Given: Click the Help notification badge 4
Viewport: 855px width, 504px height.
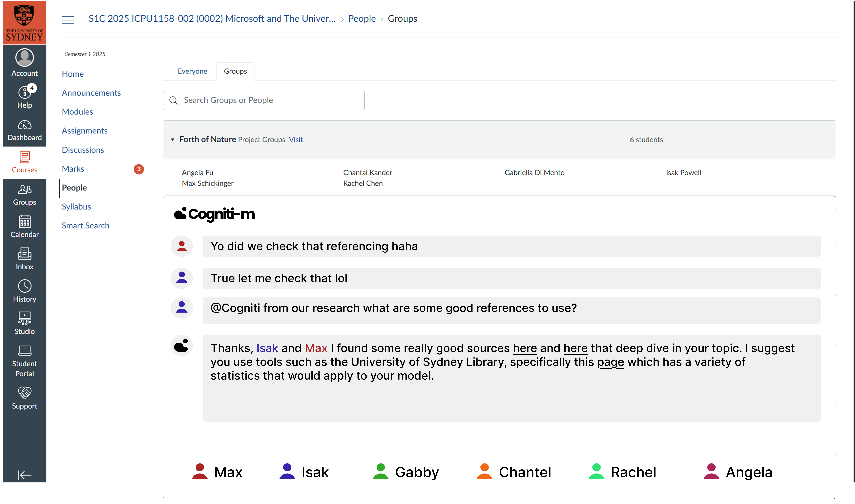Looking at the screenshot, I should pos(32,88).
